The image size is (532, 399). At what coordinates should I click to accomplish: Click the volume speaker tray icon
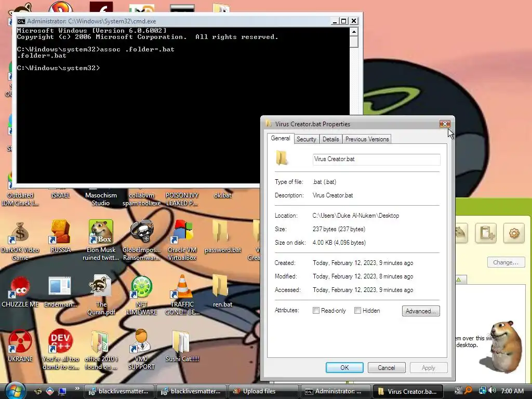491,391
